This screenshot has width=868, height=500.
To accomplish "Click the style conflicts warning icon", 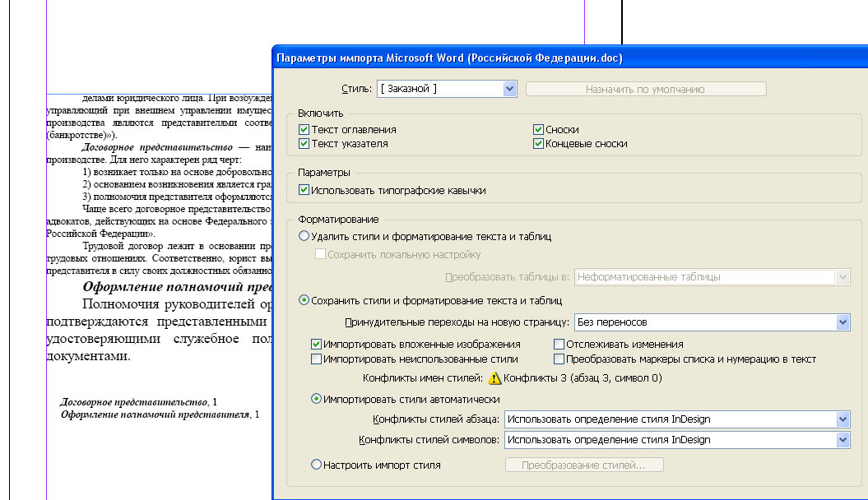I will (x=494, y=378).
